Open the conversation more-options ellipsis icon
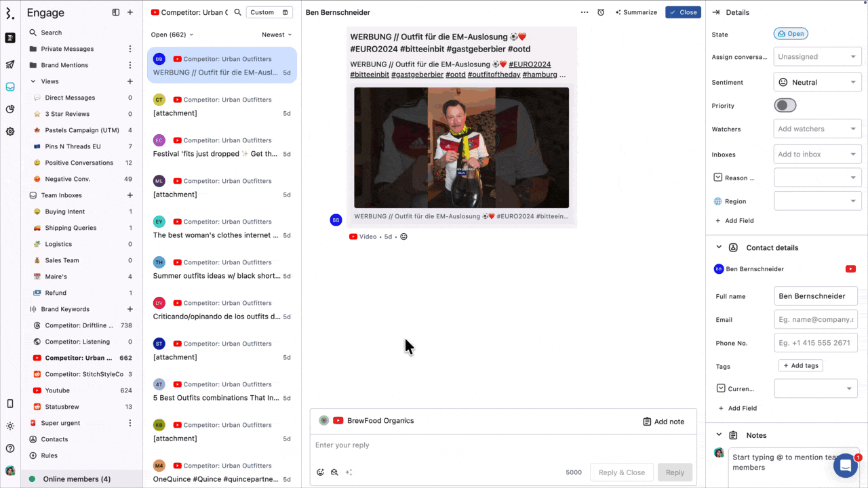868x488 pixels. tap(585, 12)
